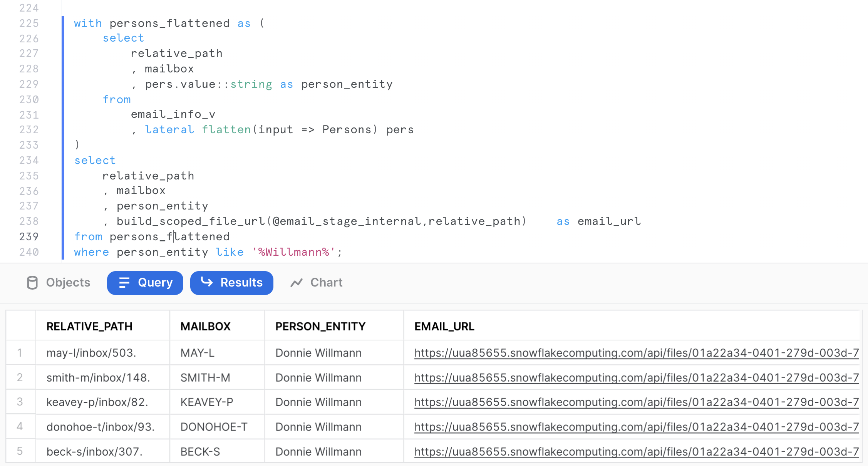Open email URL link for smith-m row
The width and height of the screenshot is (868, 466).
tap(636, 377)
